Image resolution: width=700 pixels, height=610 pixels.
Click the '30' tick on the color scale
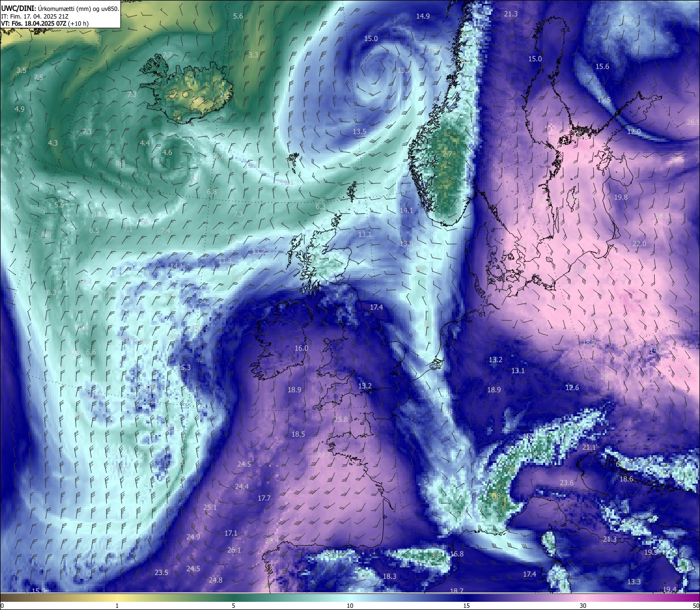[583, 606]
